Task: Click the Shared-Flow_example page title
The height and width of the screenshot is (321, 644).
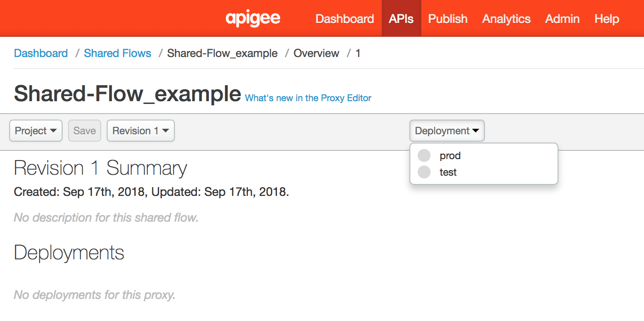Action: coord(127,94)
